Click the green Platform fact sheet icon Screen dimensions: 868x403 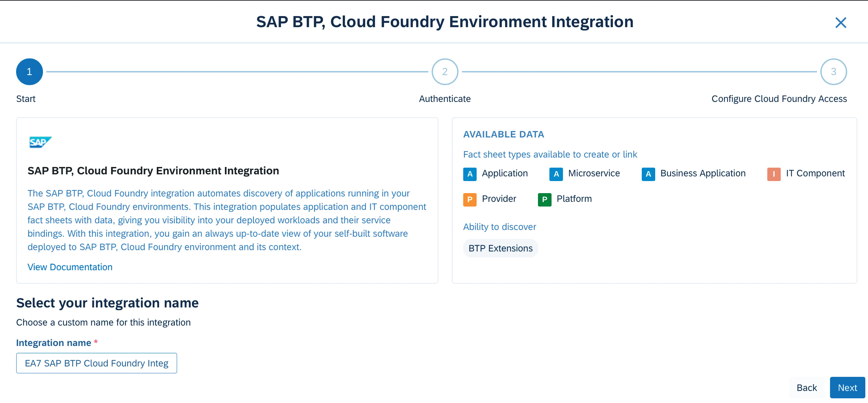point(544,199)
